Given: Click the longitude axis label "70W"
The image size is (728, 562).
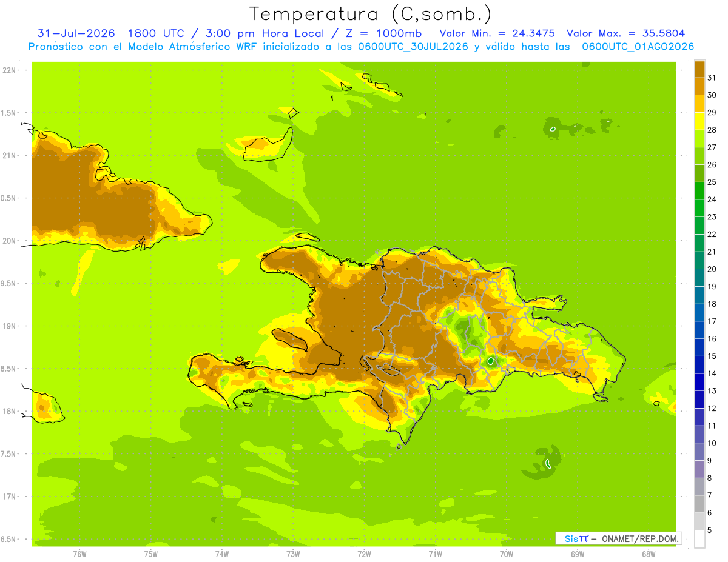Looking at the screenshot, I should tap(507, 554).
